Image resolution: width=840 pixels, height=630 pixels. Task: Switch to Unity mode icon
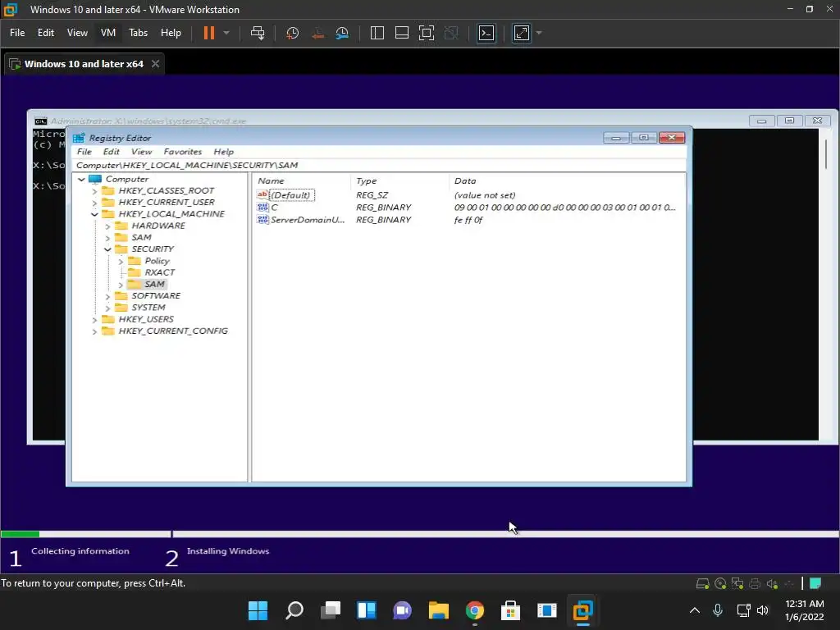click(x=452, y=33)
